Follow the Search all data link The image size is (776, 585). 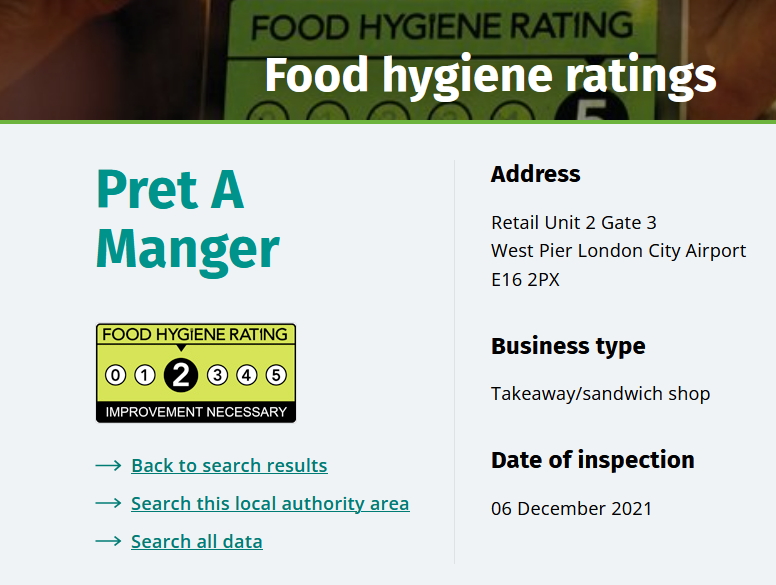tap(197, 542)
